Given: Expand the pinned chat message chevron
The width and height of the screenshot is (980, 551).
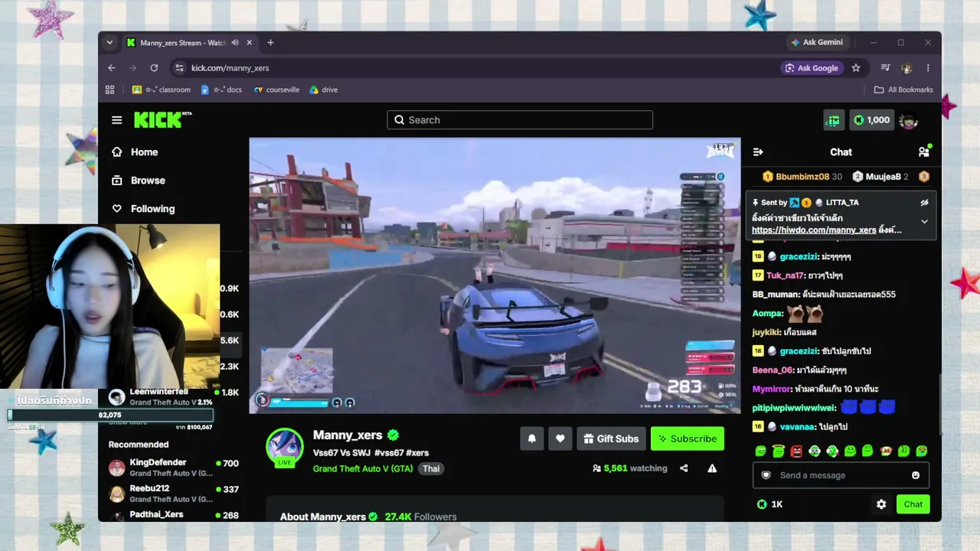Looking at the screenshot, I should (924, 221).
